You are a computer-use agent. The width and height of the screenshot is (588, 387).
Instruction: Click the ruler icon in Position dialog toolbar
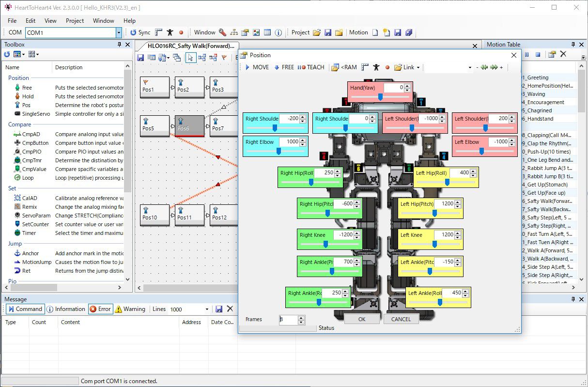coord(365,67)
